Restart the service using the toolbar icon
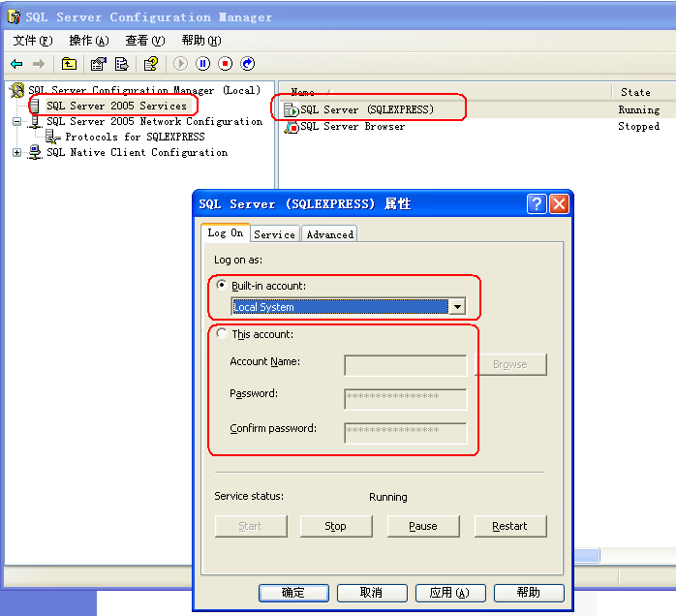This screenshot has width=676, height=616. (x=248, y=64)
